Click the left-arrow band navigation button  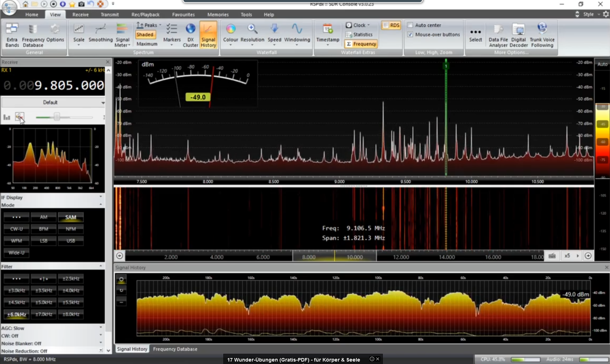(120, 256)
